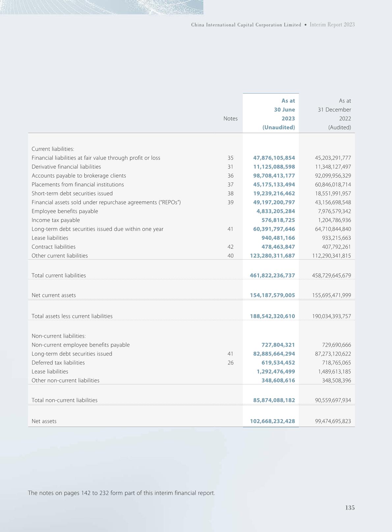Select the Non-current liabilities heading
This screenshot has height=532, width=392.
click(x=59, y=336)
